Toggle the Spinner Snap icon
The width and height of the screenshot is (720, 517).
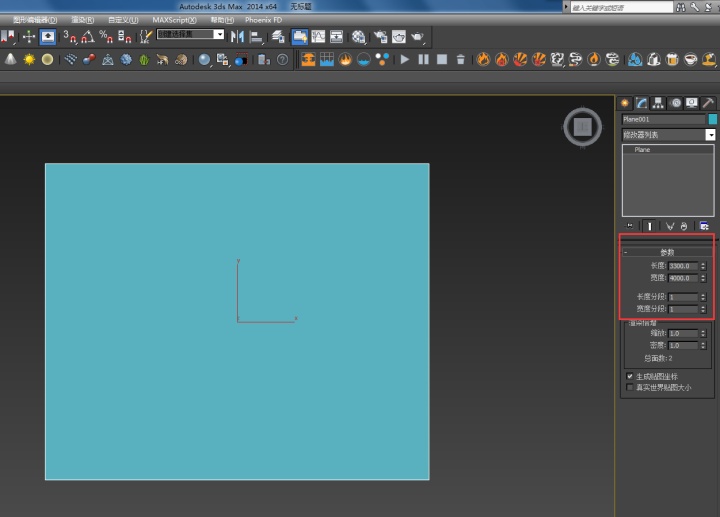tap(124, 36)
